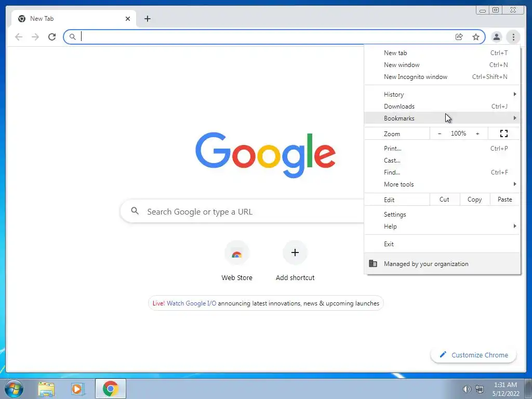Open Settings from the menu
Image resolution: width=532 pixels, height=399 pixels.
click(x=442, y=215)
